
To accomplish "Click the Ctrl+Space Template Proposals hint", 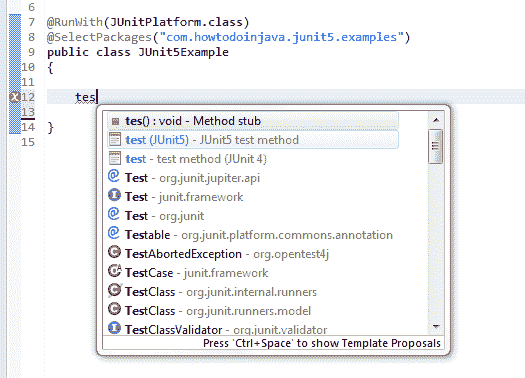I will [322, 343].
